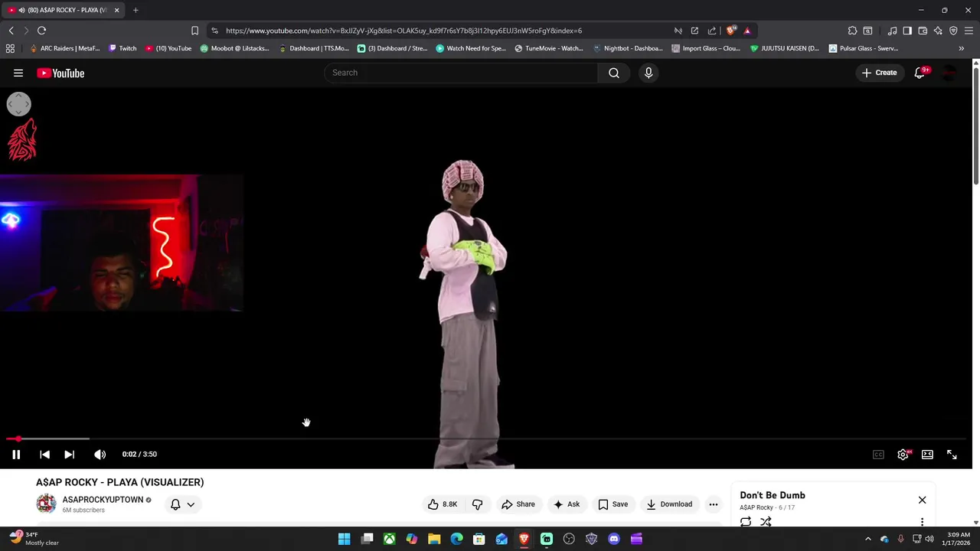Open a new browser tab

point(136,10)
